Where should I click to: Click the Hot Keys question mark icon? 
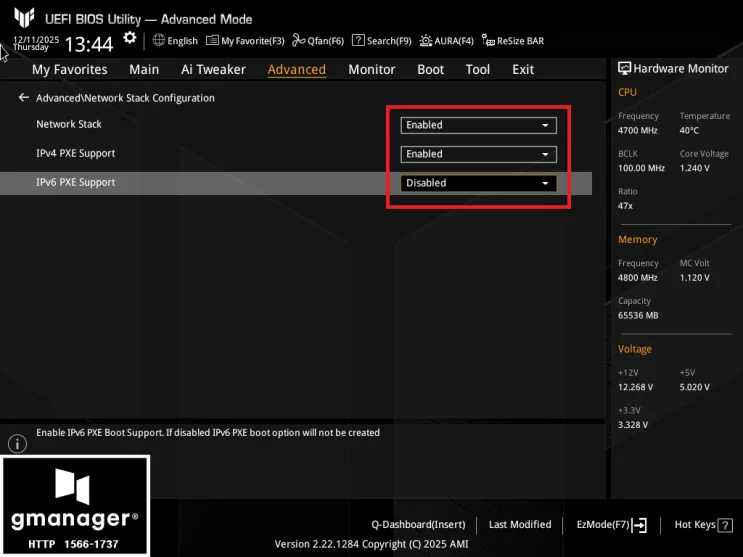pos(725,525)
